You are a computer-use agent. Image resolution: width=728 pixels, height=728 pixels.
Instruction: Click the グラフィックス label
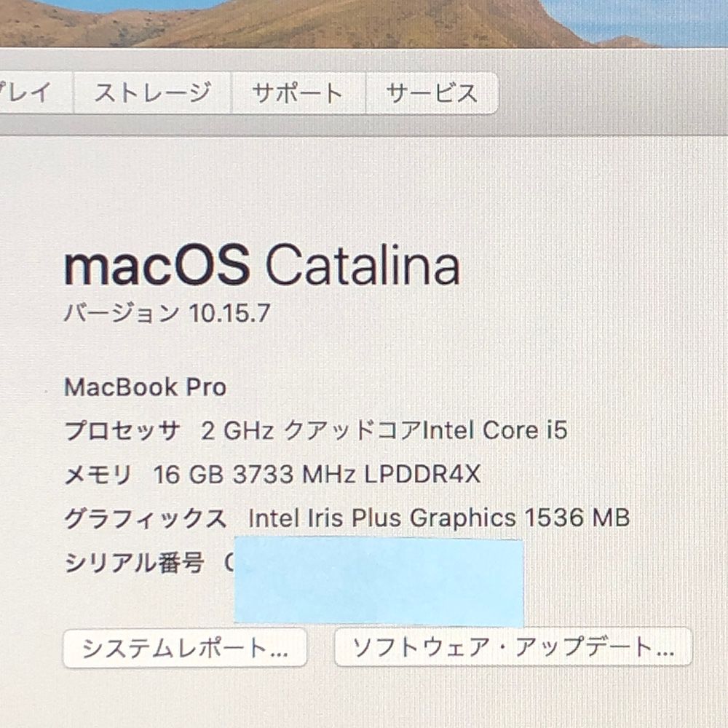click(146, 518)
